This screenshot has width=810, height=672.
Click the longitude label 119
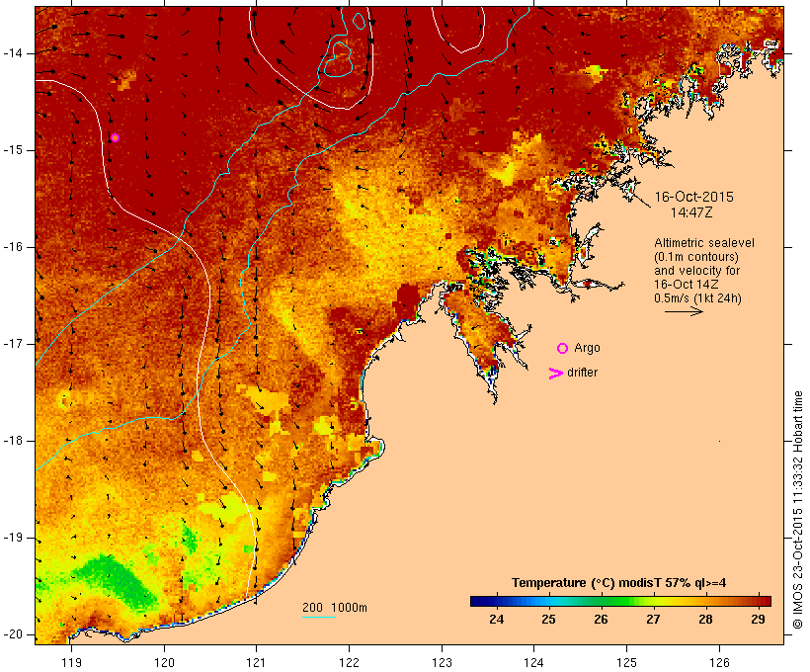pyautogui.click(x=71, y=663)
